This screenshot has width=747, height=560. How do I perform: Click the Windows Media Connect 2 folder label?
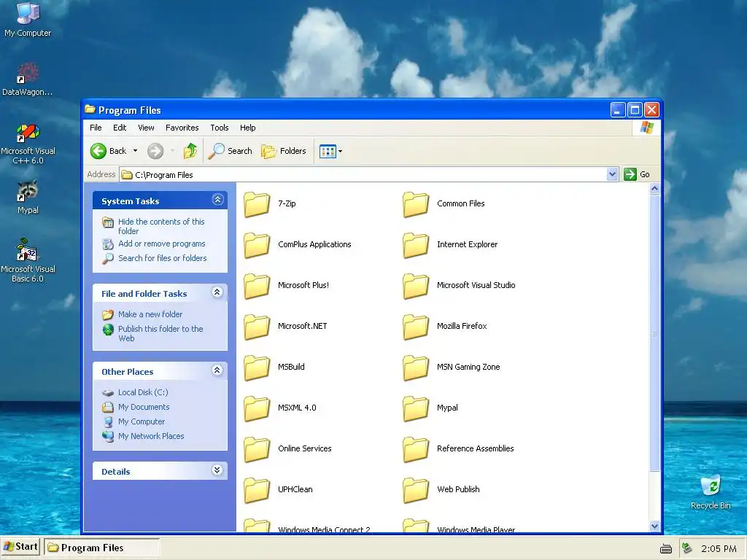324,529
